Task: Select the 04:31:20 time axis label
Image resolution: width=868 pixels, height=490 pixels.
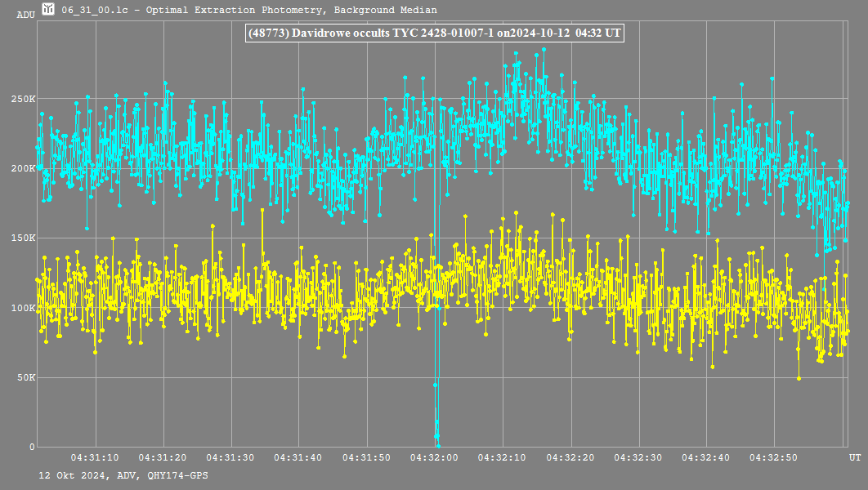Action: point(163,458)
